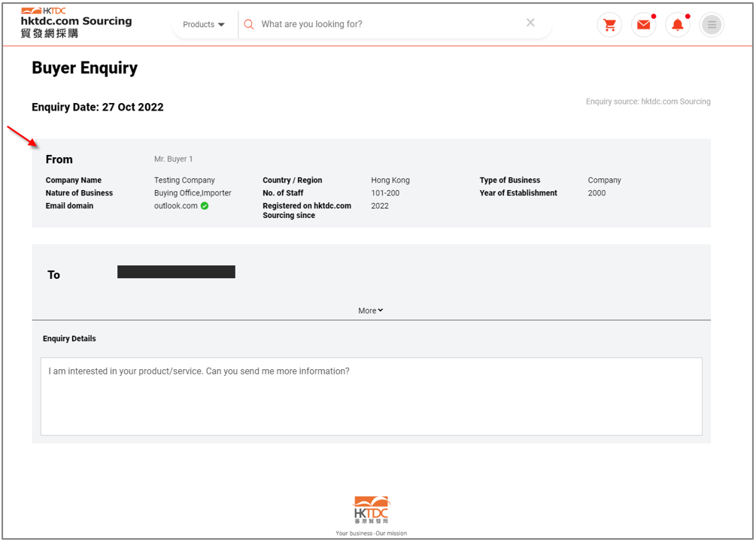This screenshot has height=542, width=756.
Task: Click the name 'Mr. Buyer 1'
Action: 174,159
